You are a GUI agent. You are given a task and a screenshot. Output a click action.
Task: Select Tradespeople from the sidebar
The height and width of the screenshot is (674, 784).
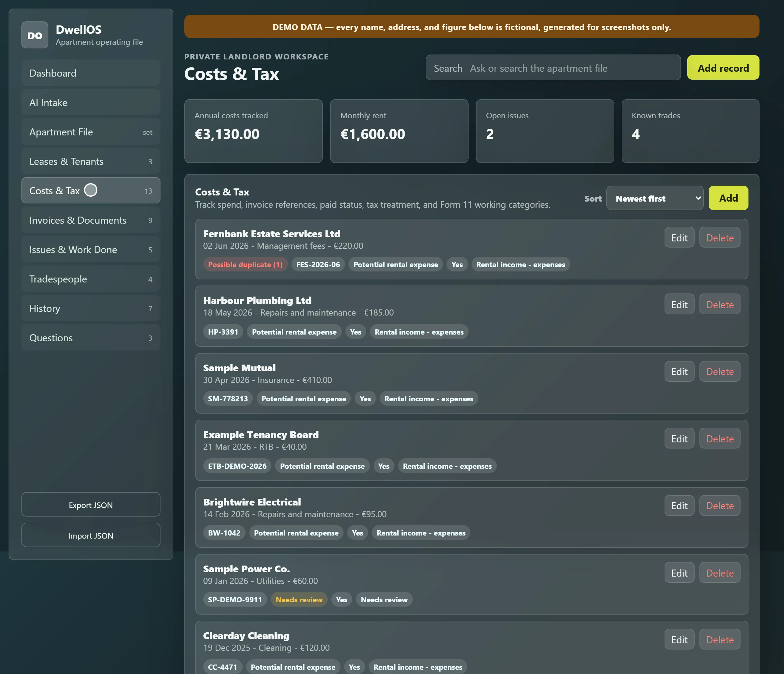(x=91, y=279)
